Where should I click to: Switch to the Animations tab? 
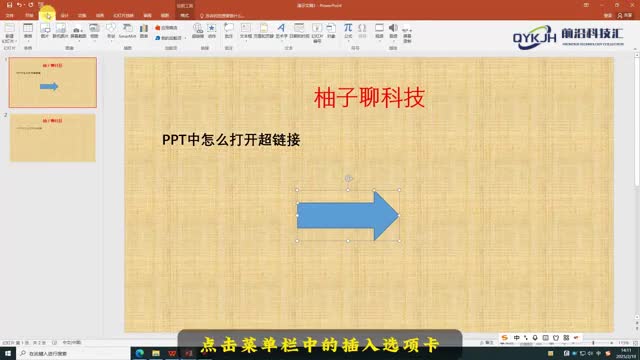(100, 16)
